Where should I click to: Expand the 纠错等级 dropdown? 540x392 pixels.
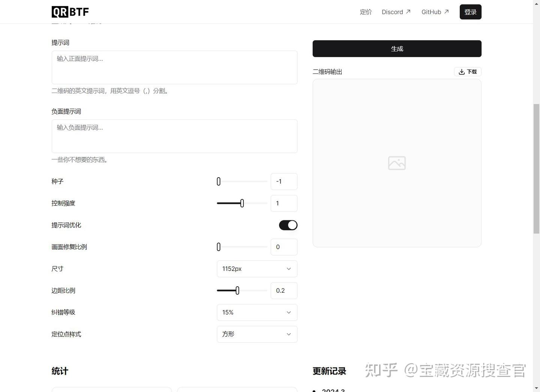(257, 313)
